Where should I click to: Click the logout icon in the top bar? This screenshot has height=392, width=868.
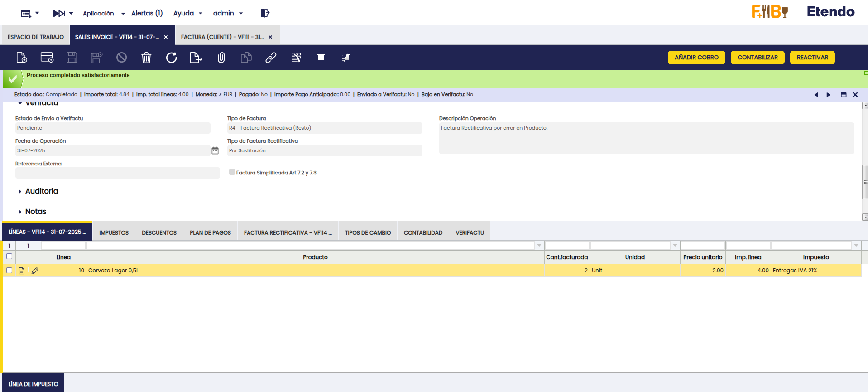[265, 13]
